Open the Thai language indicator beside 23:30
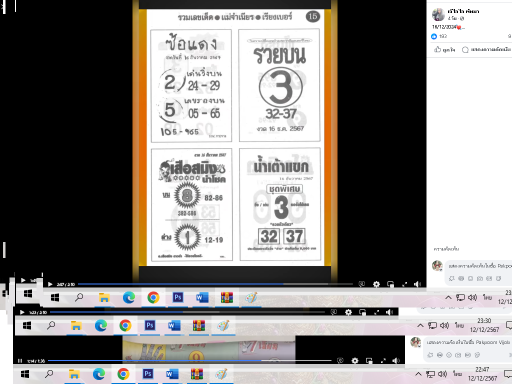This screenshot has width=512, height=384. (x=459, y=325)
